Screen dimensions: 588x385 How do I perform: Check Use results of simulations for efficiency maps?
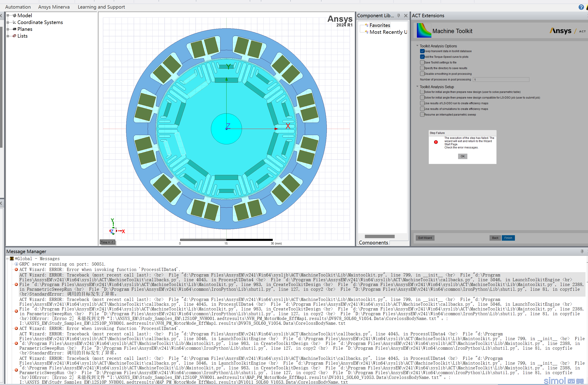(422, 109)
